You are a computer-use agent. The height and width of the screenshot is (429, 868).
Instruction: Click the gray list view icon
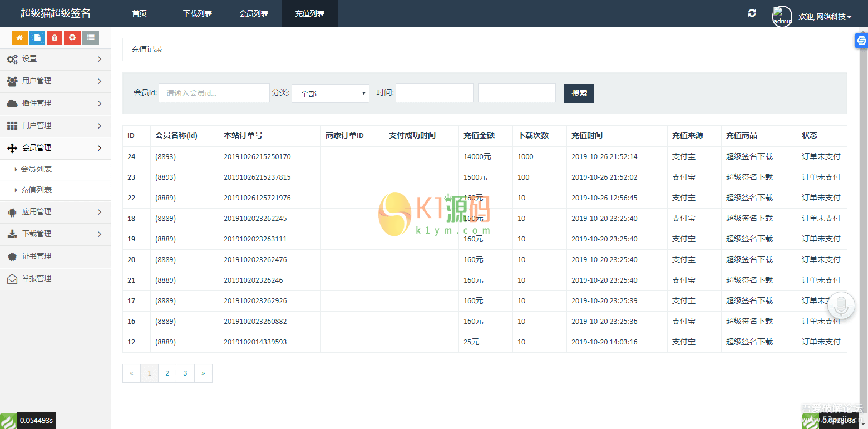89,37
